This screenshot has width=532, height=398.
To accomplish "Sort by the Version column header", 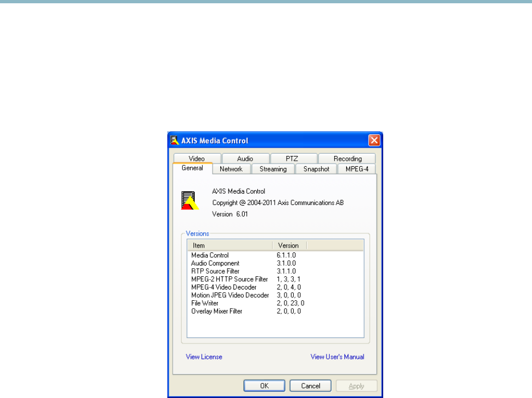I will click(x=289, y=245).
